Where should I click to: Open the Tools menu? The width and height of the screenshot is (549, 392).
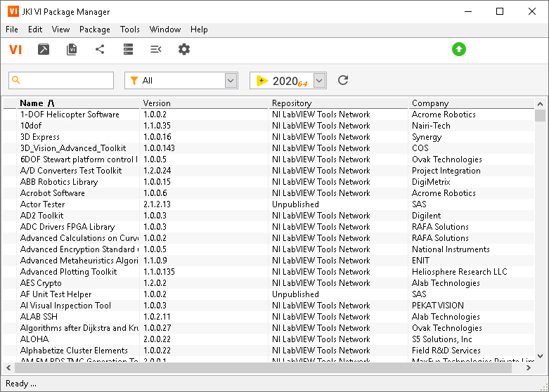(x=130, y=30)
